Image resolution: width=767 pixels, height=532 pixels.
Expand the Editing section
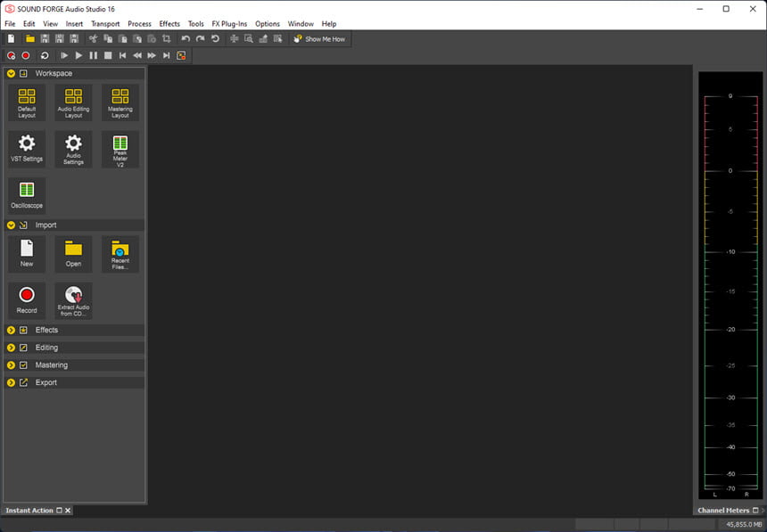(x=11, y=348)
